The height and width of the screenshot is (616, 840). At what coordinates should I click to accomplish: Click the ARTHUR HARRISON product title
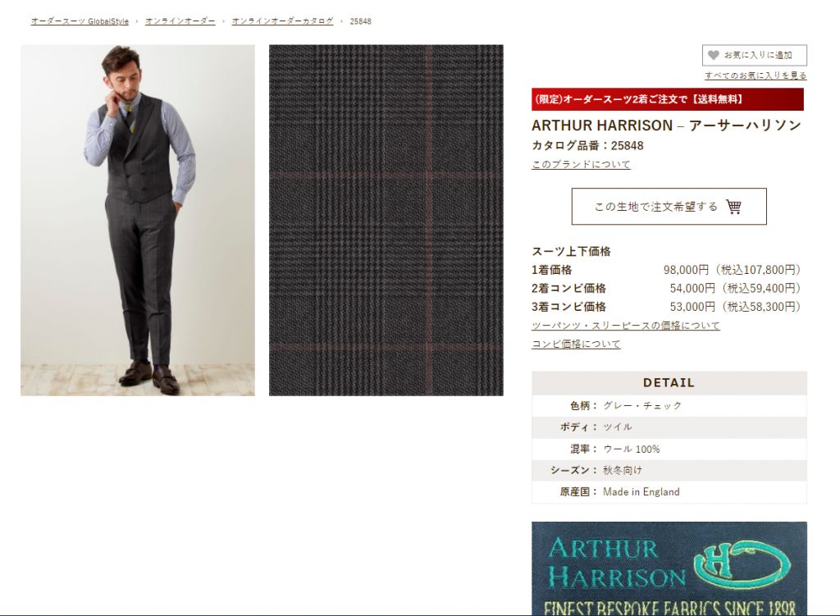[666, 125]
